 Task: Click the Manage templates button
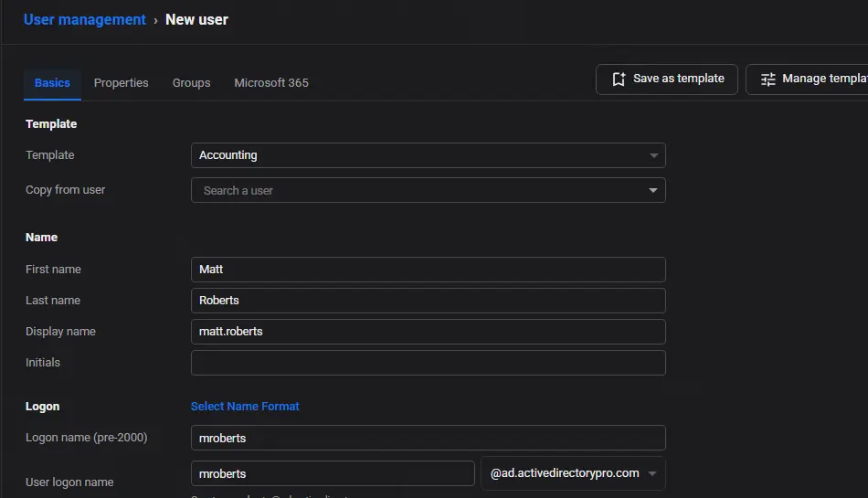tap(807, 79)
